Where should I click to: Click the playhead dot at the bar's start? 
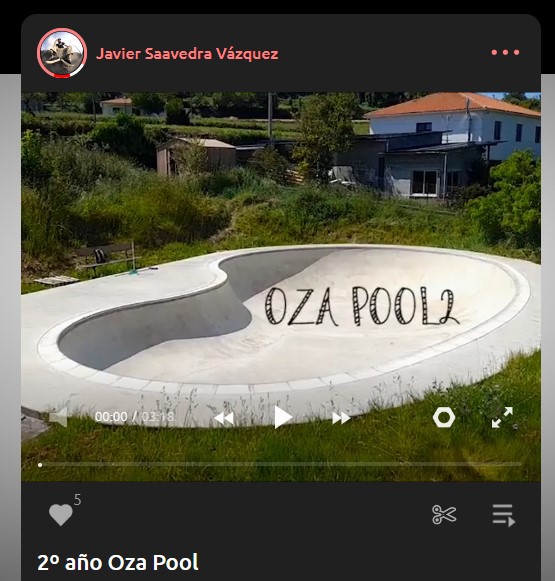(40, 465)
